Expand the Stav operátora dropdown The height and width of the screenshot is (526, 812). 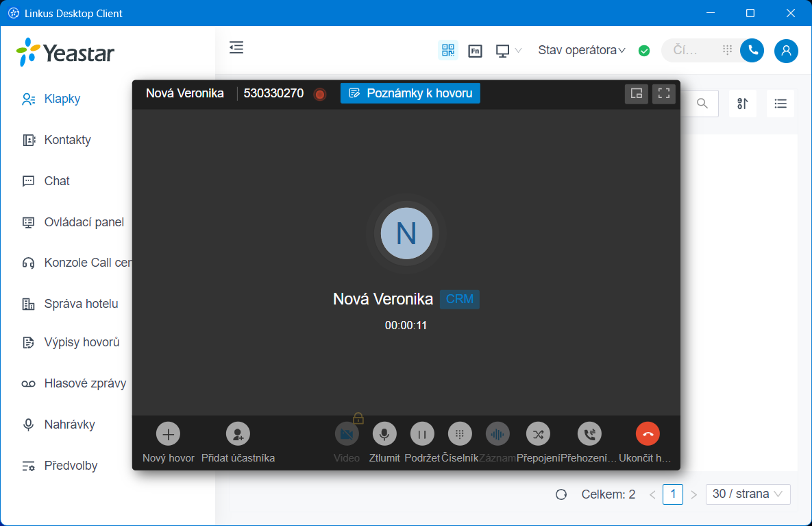point(582,50)
